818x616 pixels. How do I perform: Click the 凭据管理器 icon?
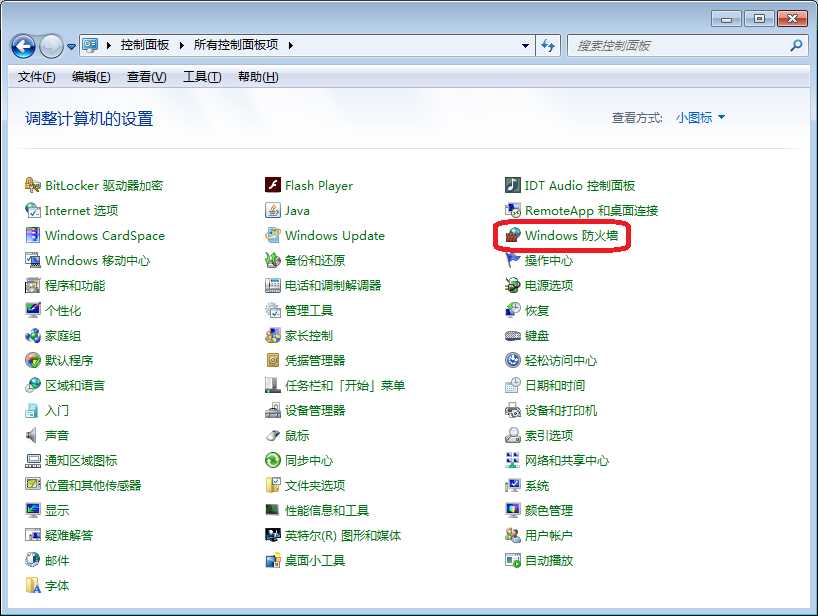(273, 360)
